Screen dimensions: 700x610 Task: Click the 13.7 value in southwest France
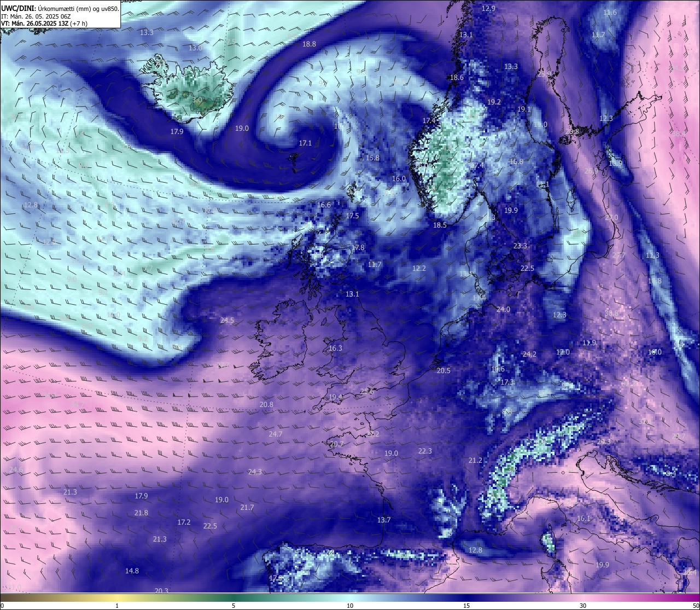384,520
